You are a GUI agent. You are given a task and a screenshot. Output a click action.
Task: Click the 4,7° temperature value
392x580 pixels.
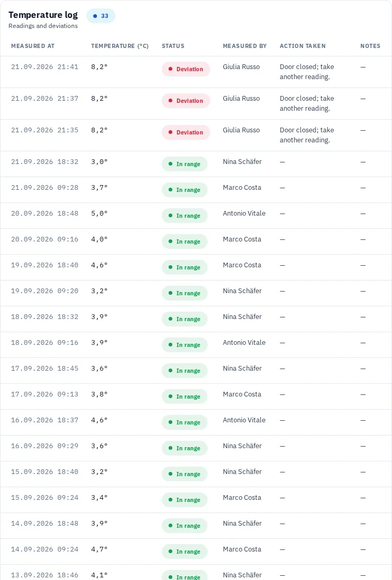coord(100,550)
